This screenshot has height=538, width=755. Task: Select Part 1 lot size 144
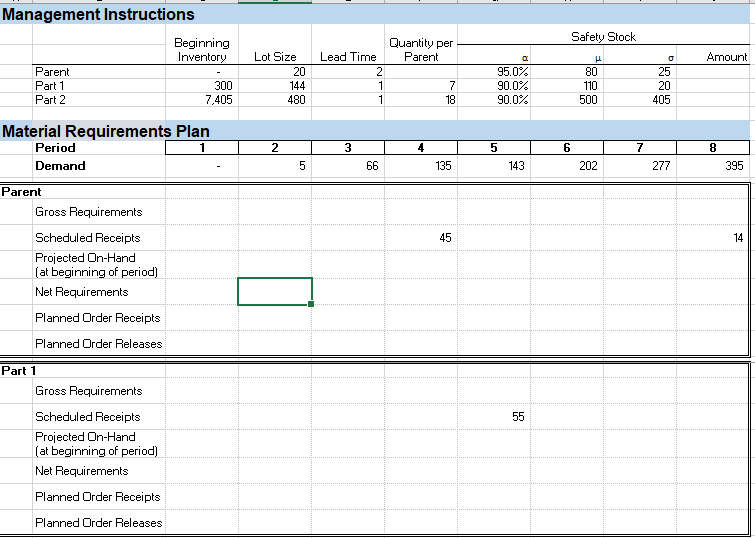[297, 86]
